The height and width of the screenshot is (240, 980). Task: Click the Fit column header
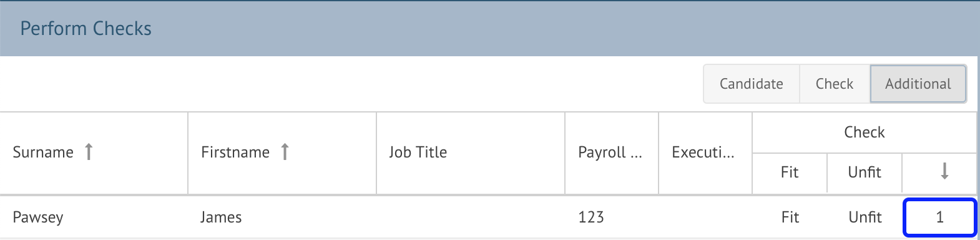coord(790,173)
